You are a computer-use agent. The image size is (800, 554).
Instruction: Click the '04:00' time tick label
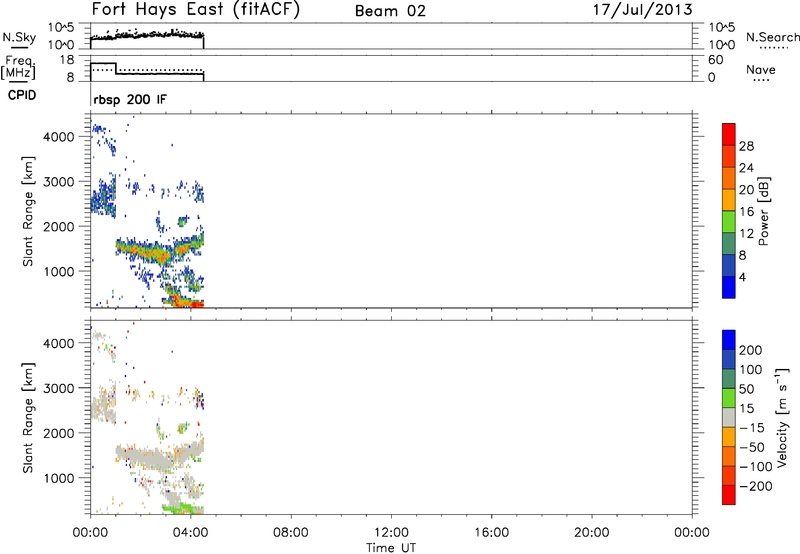[x=190, y=533]
